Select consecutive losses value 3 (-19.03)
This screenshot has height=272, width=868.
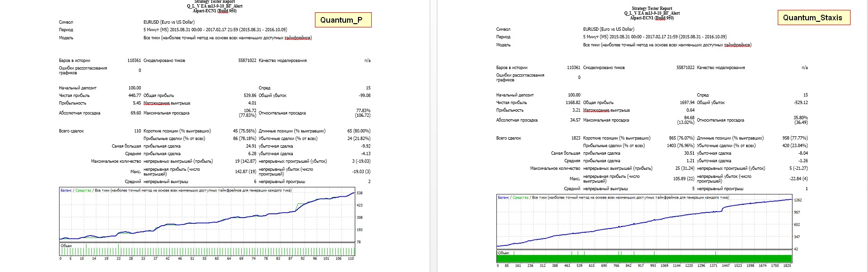[361, 161]
